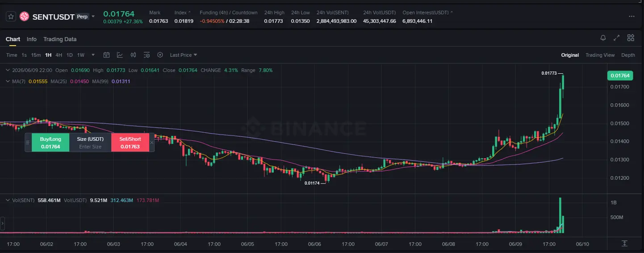Viewport: 644px width, 253px height.
Task: Open the price alert bell icon
Action: point(603,38)
